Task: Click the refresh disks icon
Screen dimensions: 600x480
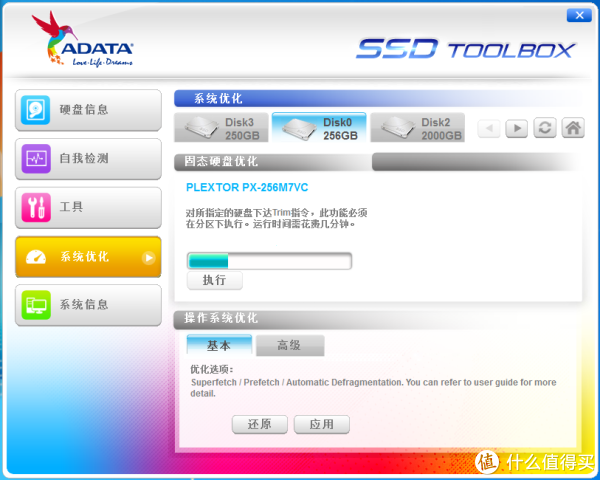Action: (545, 128)
